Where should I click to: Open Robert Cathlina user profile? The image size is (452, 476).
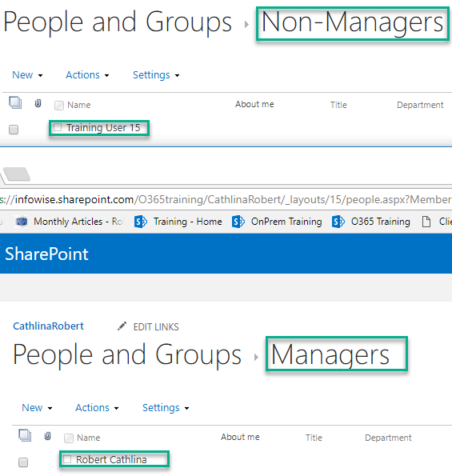[111, 460]
